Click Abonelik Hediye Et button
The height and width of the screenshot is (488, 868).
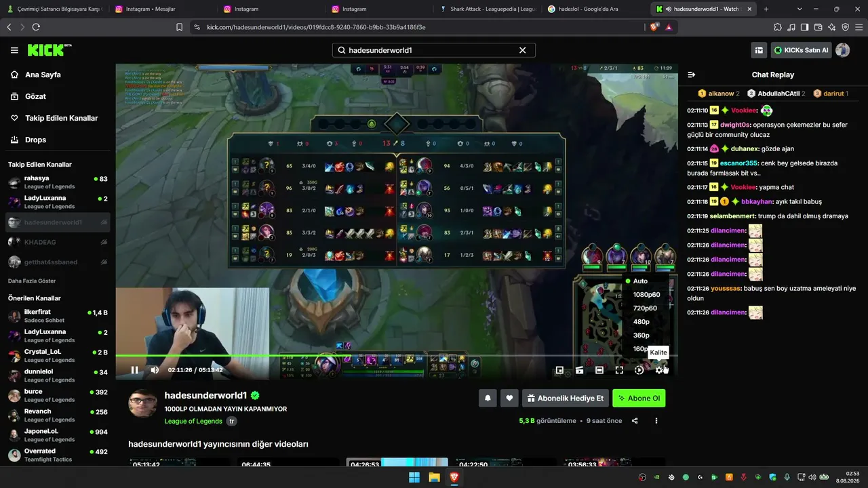(x=566, y=399)
